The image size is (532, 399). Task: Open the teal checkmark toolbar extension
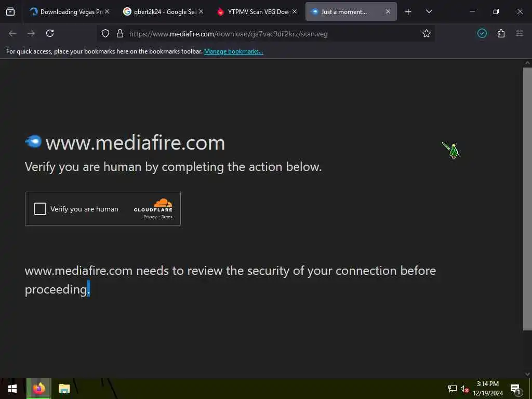click(x=482, y=33)
